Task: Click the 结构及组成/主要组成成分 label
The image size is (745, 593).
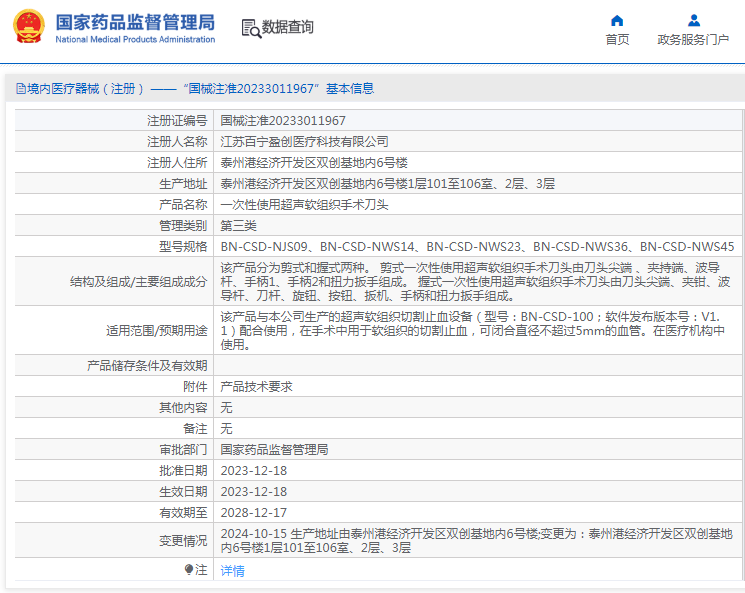Action: [x=139, y=282]
